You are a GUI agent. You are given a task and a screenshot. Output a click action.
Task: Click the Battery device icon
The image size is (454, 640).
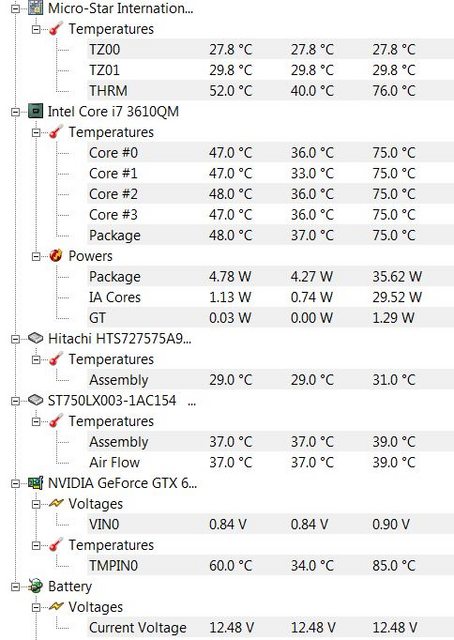tap(36, 586)
